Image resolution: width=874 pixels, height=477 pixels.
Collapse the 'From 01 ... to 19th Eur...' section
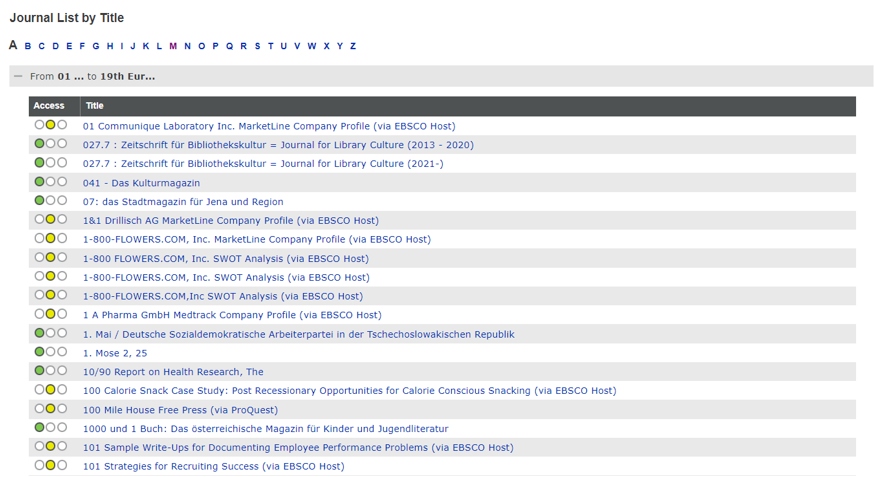pyautogui.click(x=18, y=76)
